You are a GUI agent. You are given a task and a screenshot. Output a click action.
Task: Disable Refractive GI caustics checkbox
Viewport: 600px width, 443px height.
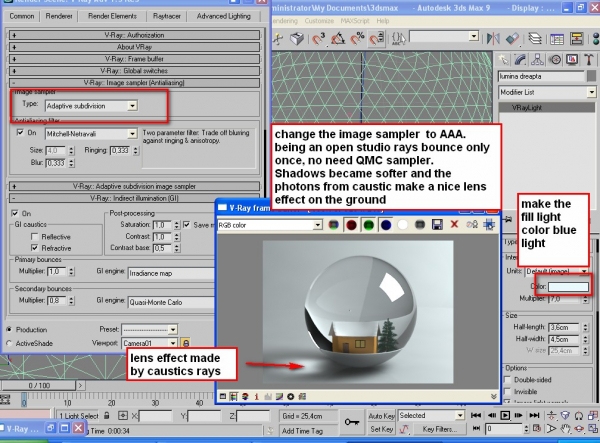click(34, 248)
